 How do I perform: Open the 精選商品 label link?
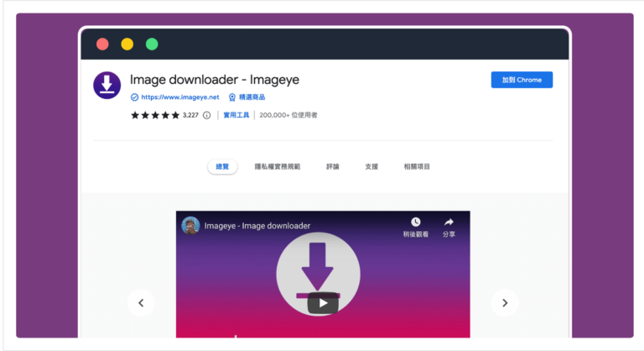252,97
